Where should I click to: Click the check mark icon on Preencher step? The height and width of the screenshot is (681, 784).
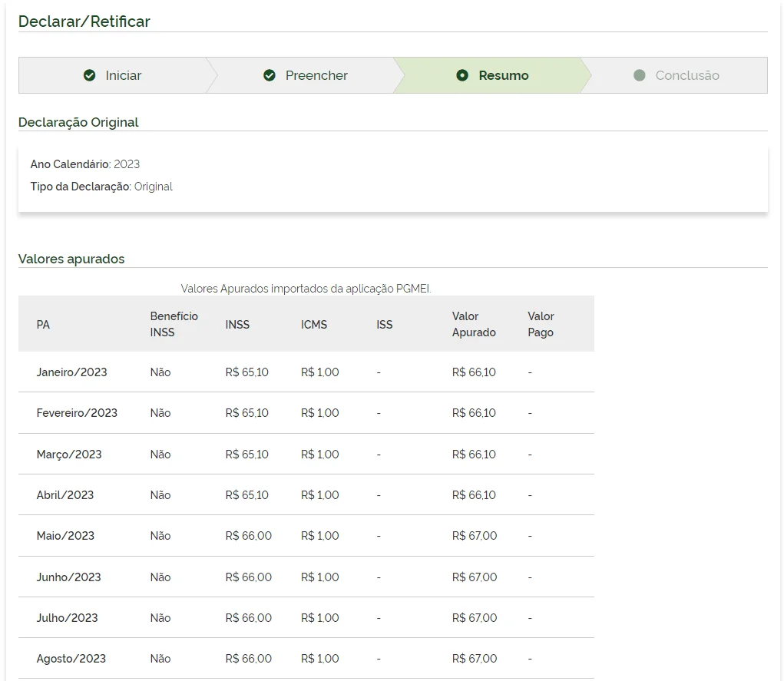269,75
